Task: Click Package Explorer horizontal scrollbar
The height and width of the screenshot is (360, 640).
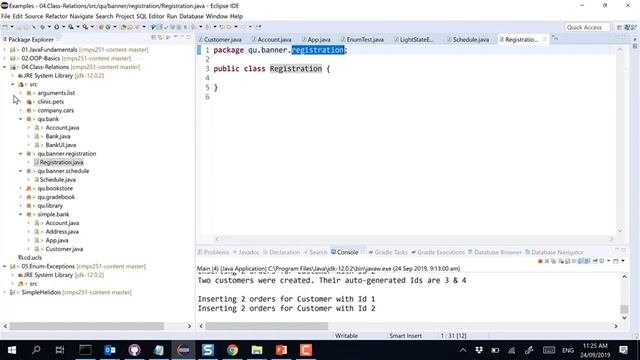Action: [x=87, y=326]
